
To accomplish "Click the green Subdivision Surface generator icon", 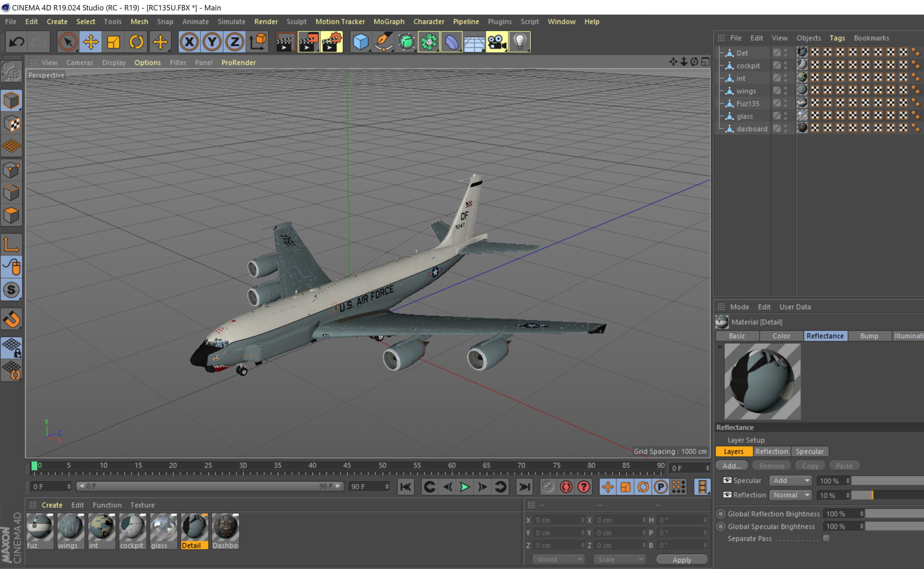I will [x=406, y=42].
